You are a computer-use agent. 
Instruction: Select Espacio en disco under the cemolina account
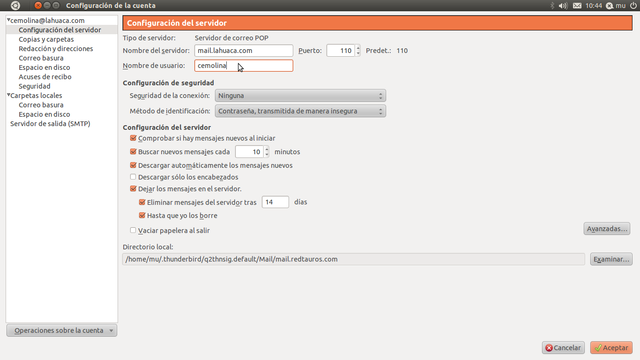pyautogui.click(x=44, y=67)
